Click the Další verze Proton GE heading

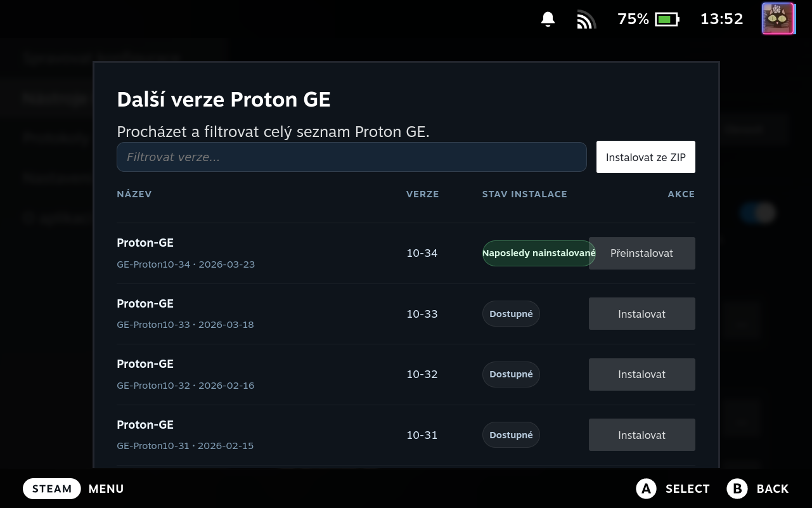[224, 100]
